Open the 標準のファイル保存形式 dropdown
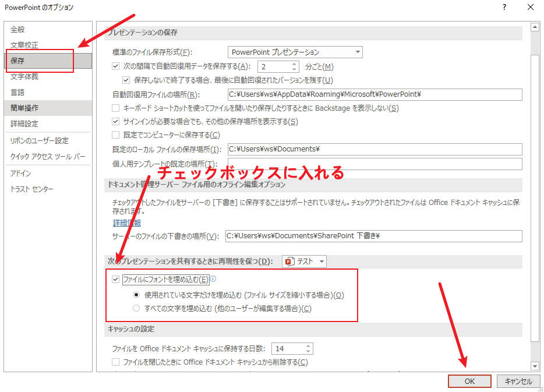 (x=356, y=52)
